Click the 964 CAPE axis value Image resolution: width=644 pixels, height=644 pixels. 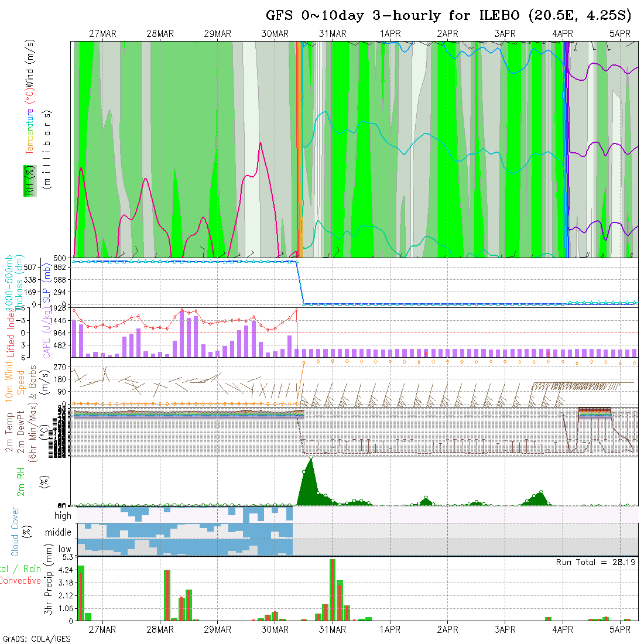60,333
